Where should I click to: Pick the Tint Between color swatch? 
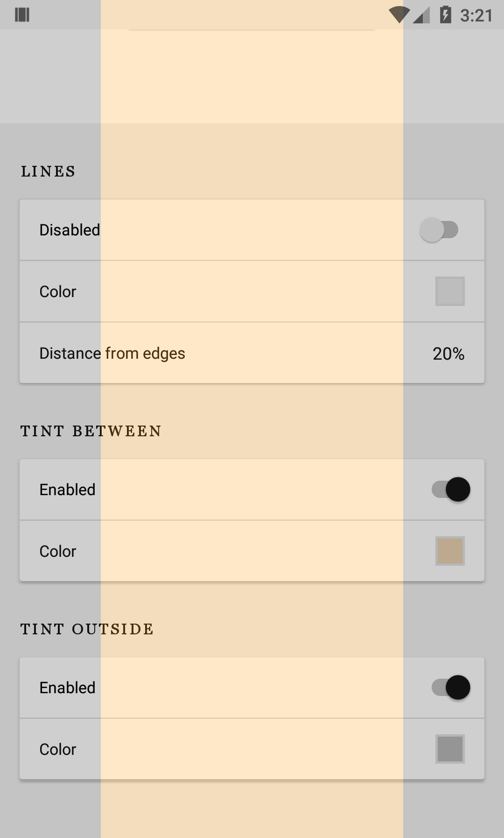point(450,551)
